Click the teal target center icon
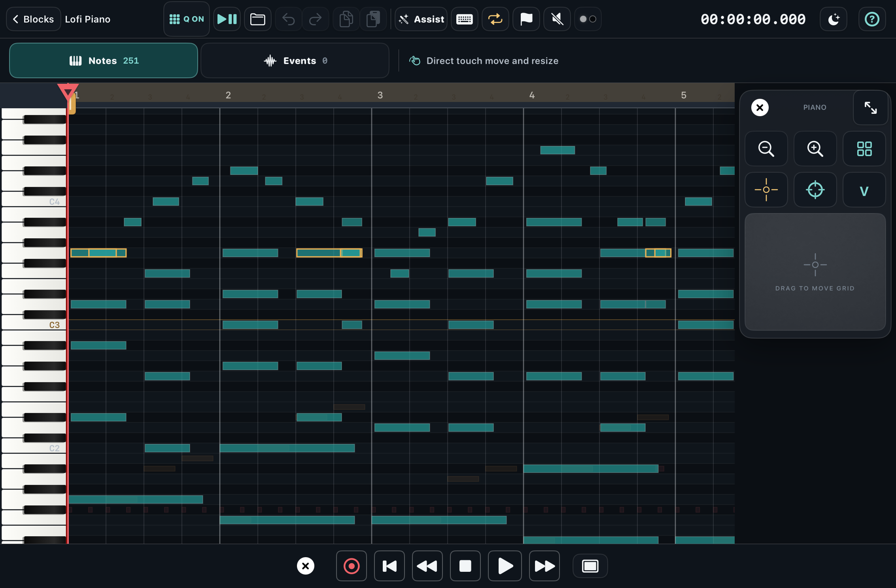Image resolution: width=896 pixels, height=588 pixels. (815, 190)
